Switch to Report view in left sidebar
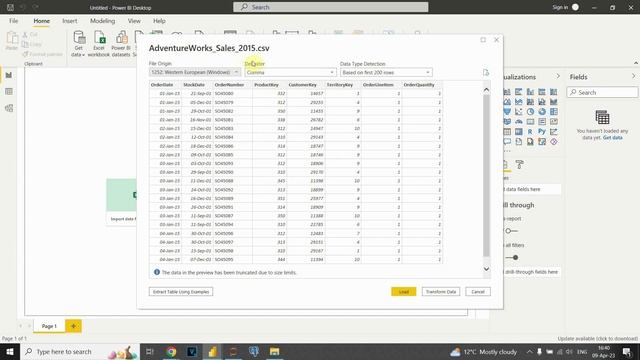640x360 pixels. (9, 75)
